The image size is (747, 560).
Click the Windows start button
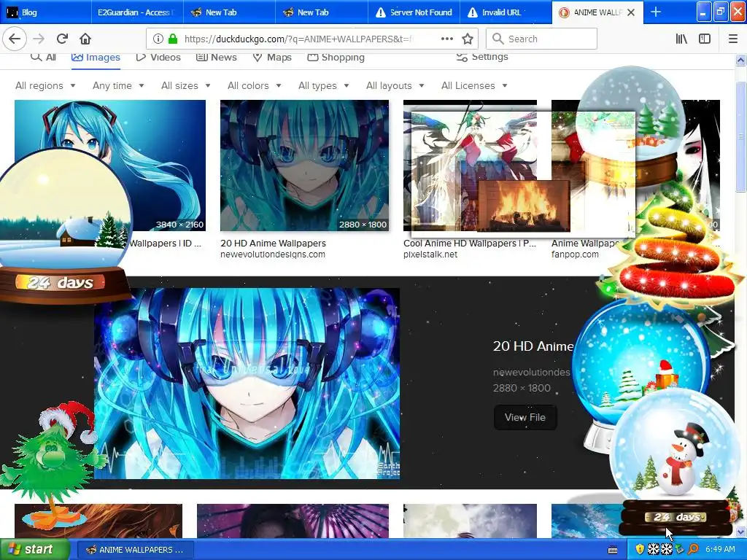pos(34,550)
